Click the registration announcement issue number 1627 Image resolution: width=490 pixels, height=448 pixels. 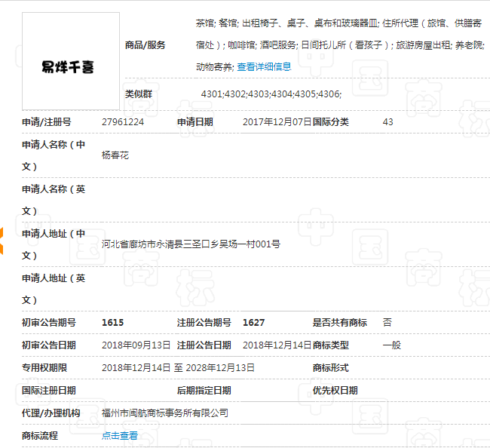coord(254,322)
